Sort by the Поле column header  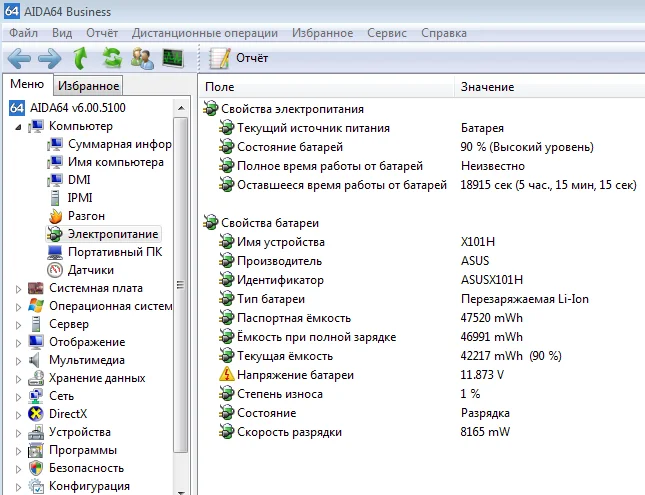coord(327,86)
